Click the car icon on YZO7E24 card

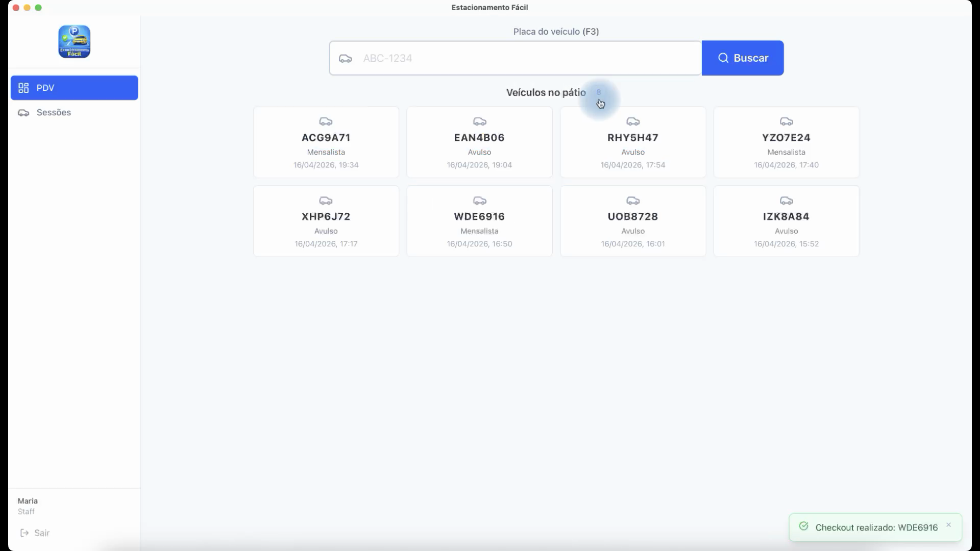point(786,121)
